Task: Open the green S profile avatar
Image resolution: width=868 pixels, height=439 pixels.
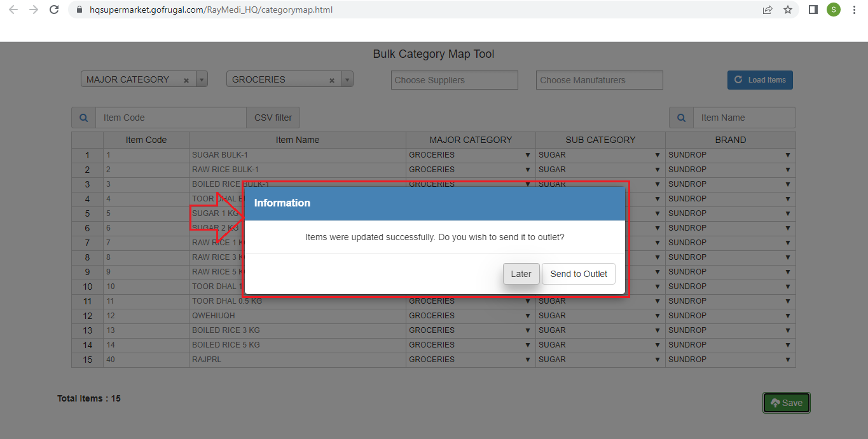Action: pyautogui.click(x=834, y=10)
